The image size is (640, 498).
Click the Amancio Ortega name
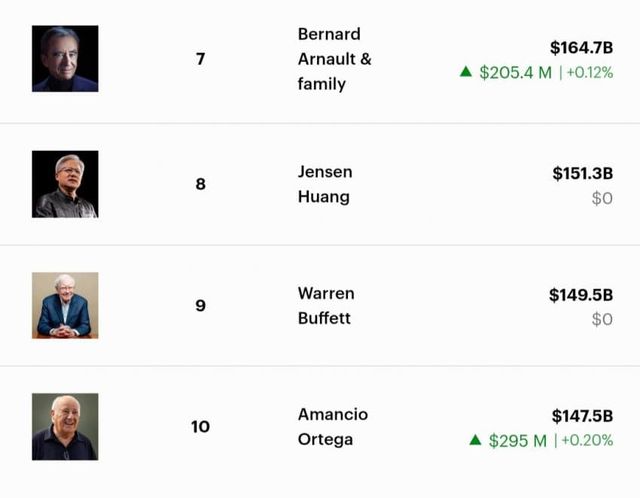[332, 427]
